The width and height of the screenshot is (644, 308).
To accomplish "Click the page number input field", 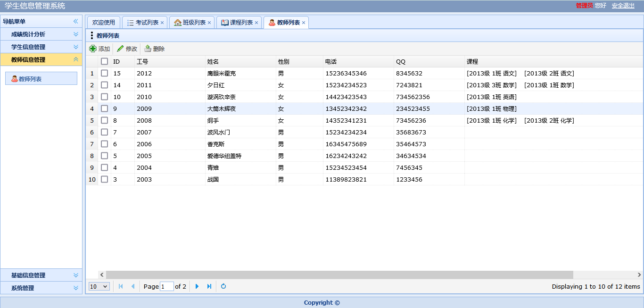I will tap(167, 286).
